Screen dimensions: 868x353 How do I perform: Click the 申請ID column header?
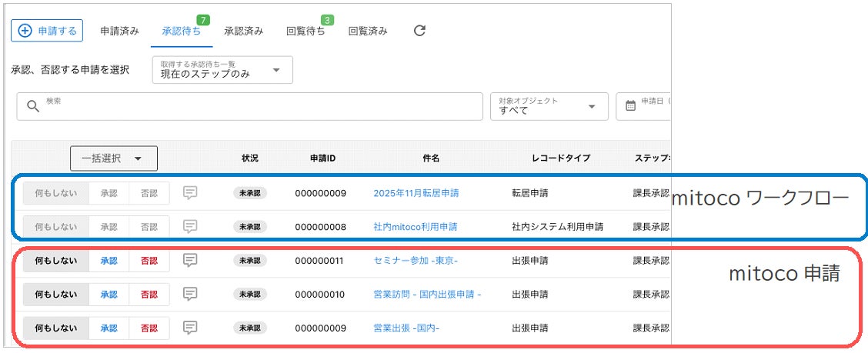coord(322,158)
